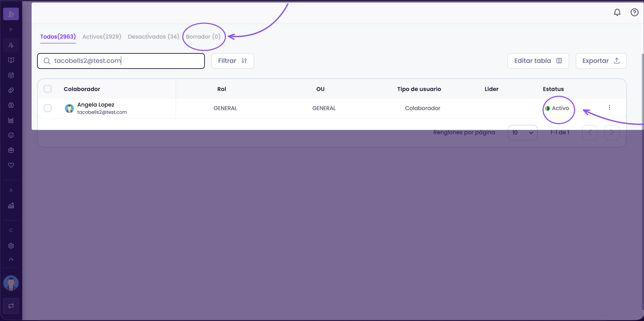Image resolution: width=644 pixels, height=321 pixels.
Task: Tick the select-all checkbox in table header
Action: coord(48,89)
